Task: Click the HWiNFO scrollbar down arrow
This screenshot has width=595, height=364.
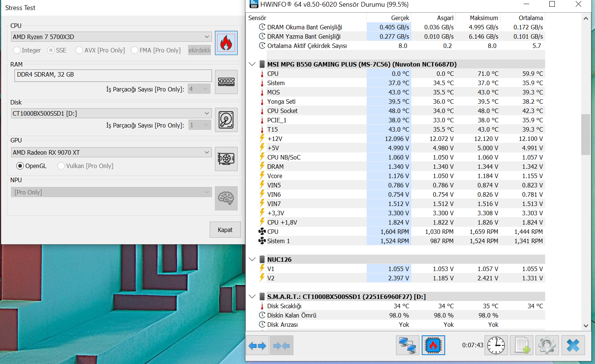Action: pos(586,326)
